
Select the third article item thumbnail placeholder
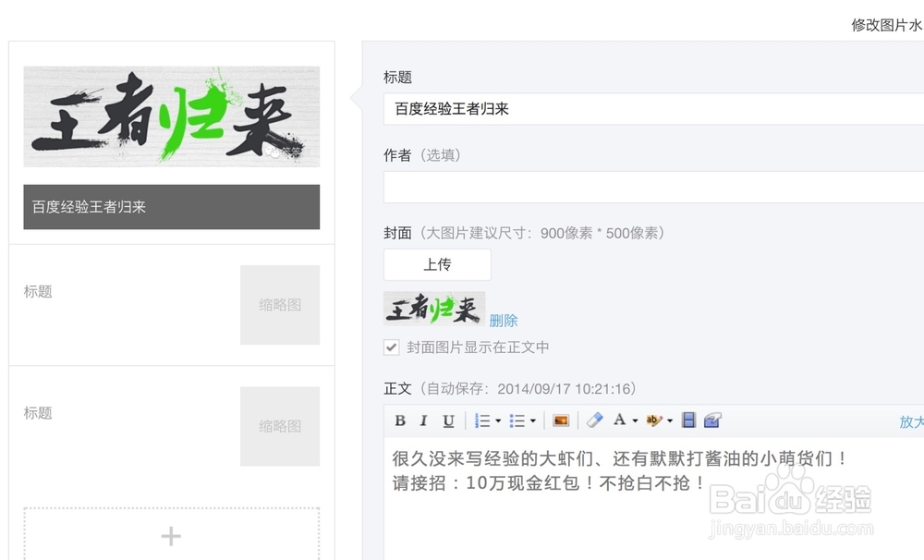(280, 426)
